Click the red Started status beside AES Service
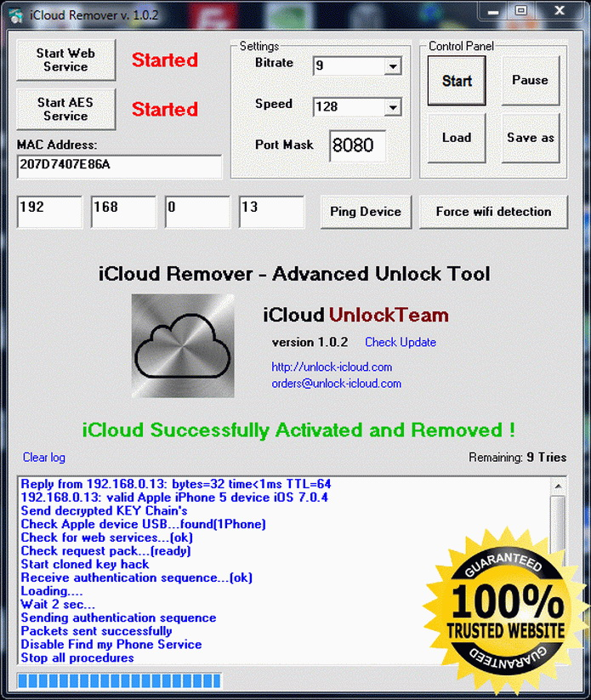This screenshot has width=591, height=700. [x=165, y=110]
